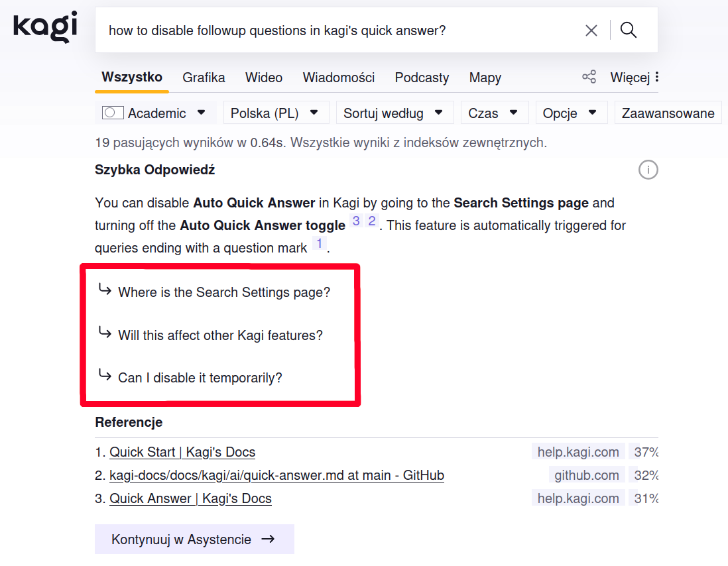The height and width of the screenshot is (566, 728).
Task: Click citation number 3 in the answer
Action: click(356, 221)
